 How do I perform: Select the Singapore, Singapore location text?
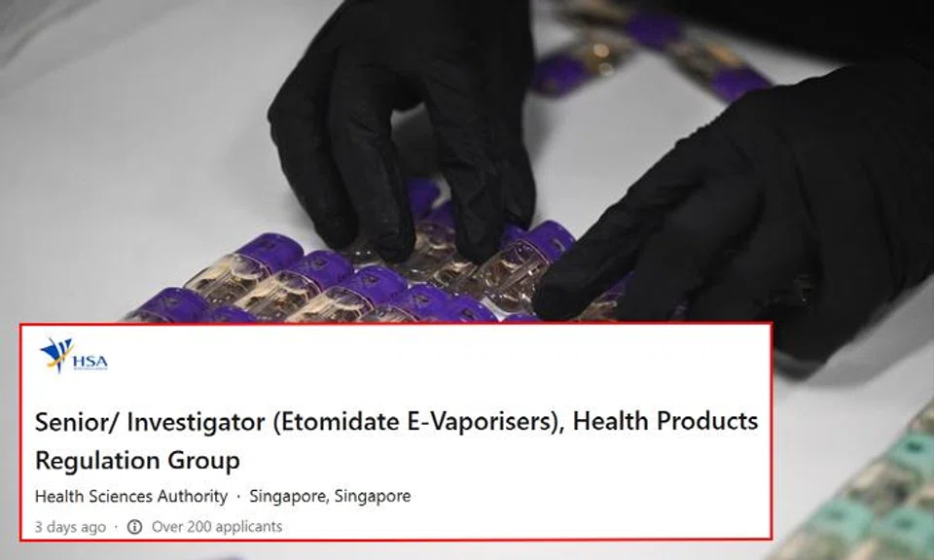point(330,497)
